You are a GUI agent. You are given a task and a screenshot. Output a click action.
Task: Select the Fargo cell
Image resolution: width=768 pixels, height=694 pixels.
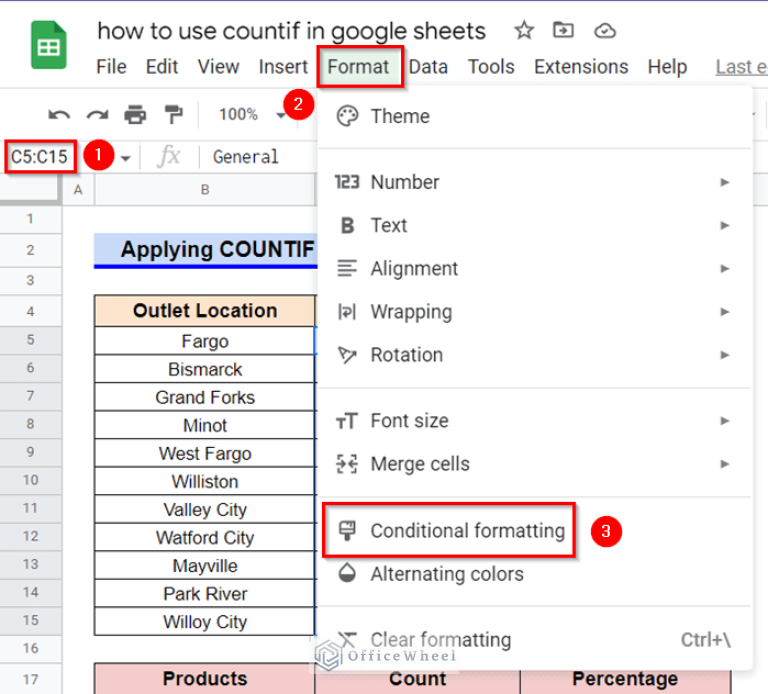pyautogui.click(x=204, y=341)
